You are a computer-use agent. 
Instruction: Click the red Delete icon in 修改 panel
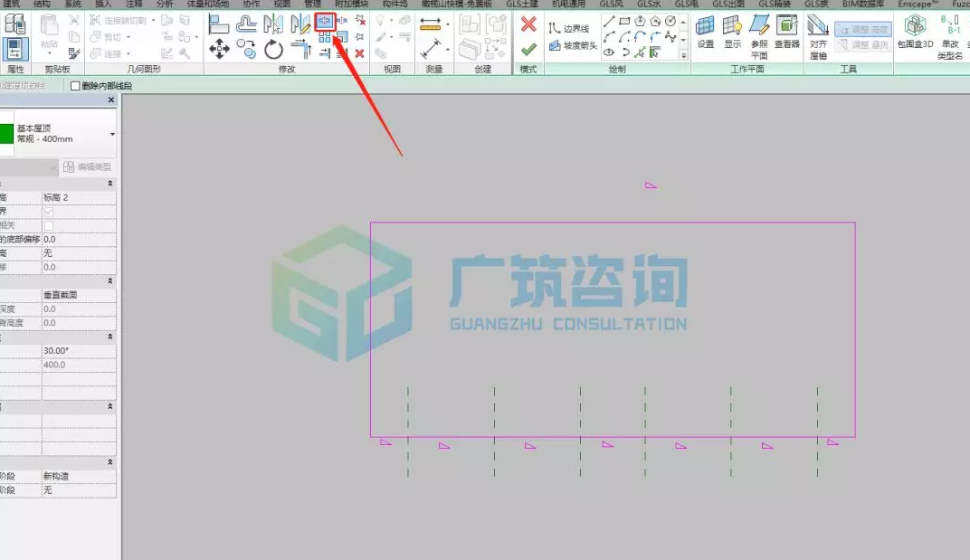[x=360, y=54]
